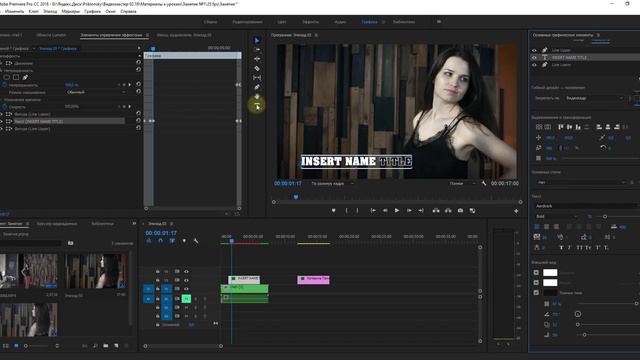The width and height of the screenshot is (640, 360).
Task: Open Program monitor wrench settings
Action: 484,184
